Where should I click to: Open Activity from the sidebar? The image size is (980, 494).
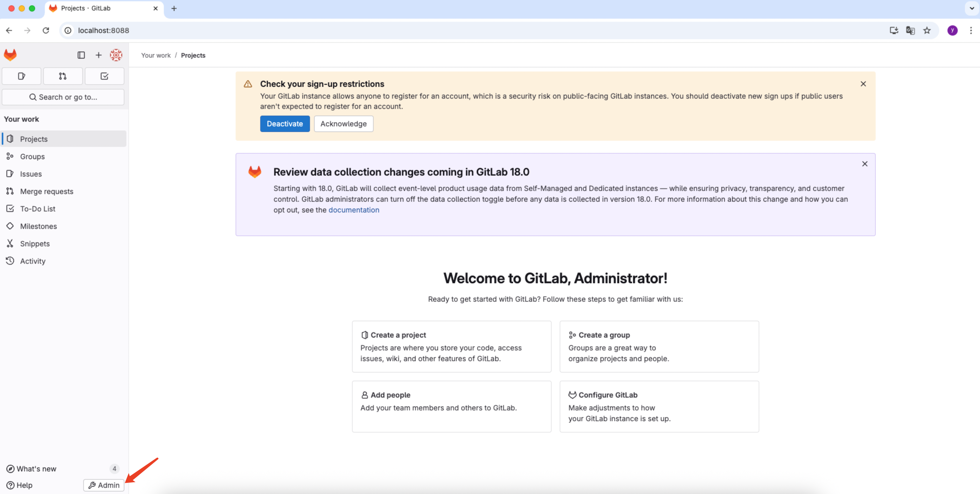[33, 261]
